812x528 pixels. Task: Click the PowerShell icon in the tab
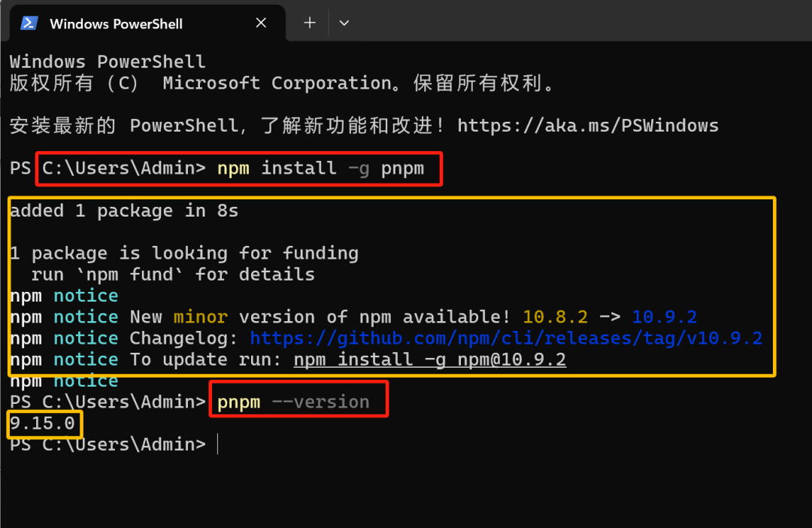[29, 23]
